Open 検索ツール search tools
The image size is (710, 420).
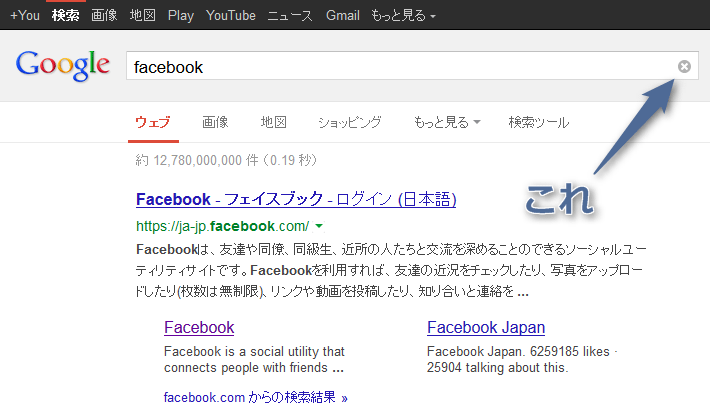(x=539, y=122)
